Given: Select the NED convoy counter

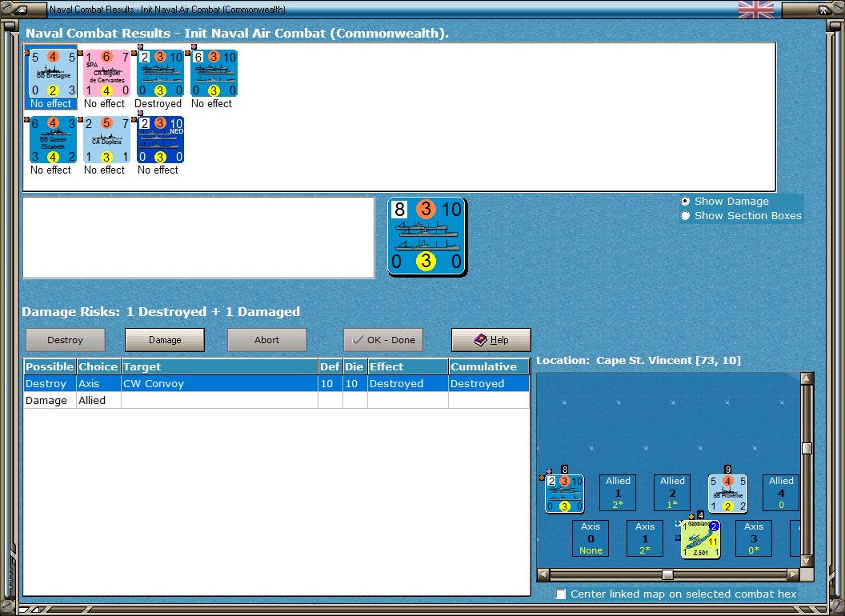Looking at the screenshot, I should coord(160,139).
